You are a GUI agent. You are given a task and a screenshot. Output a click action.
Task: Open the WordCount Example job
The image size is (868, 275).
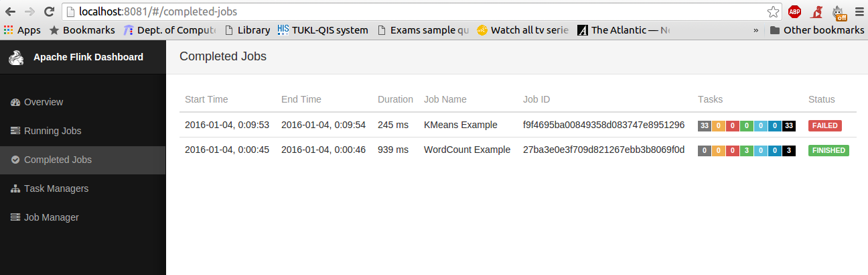coord(467,150)
